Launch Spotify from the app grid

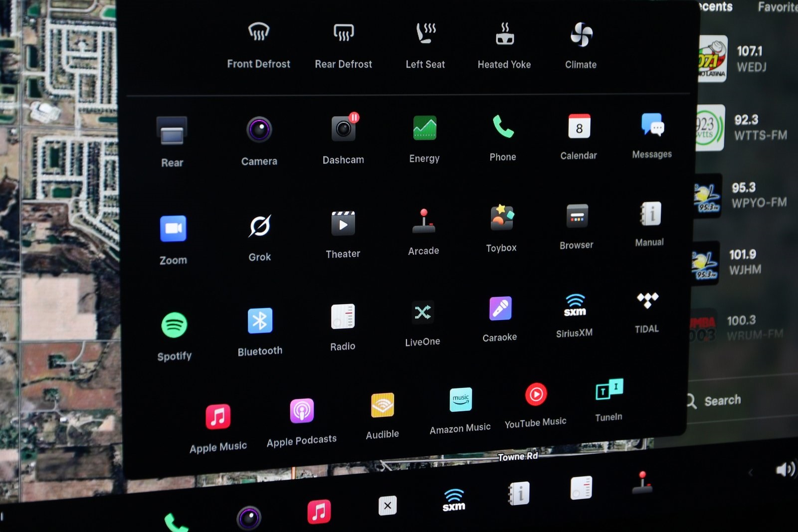[x=174, y=325]
